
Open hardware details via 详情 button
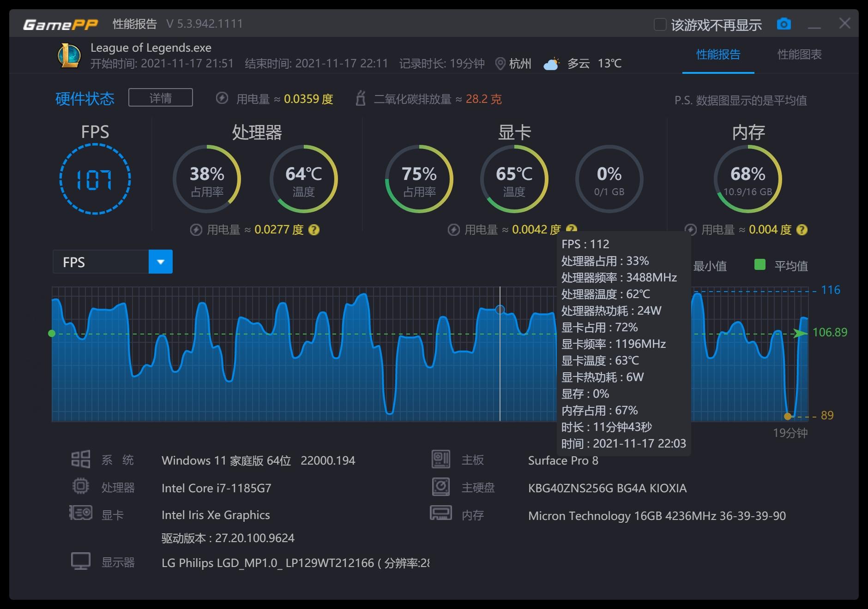point(160,97)
